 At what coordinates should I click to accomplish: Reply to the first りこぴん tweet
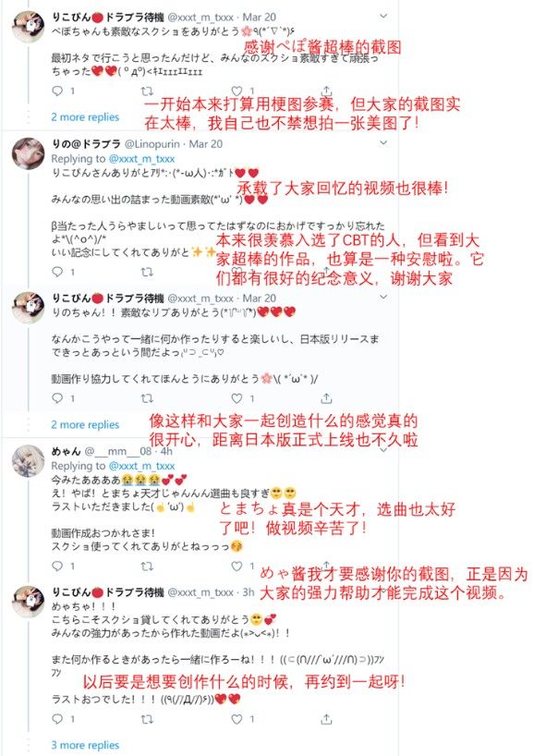point(57,91)
